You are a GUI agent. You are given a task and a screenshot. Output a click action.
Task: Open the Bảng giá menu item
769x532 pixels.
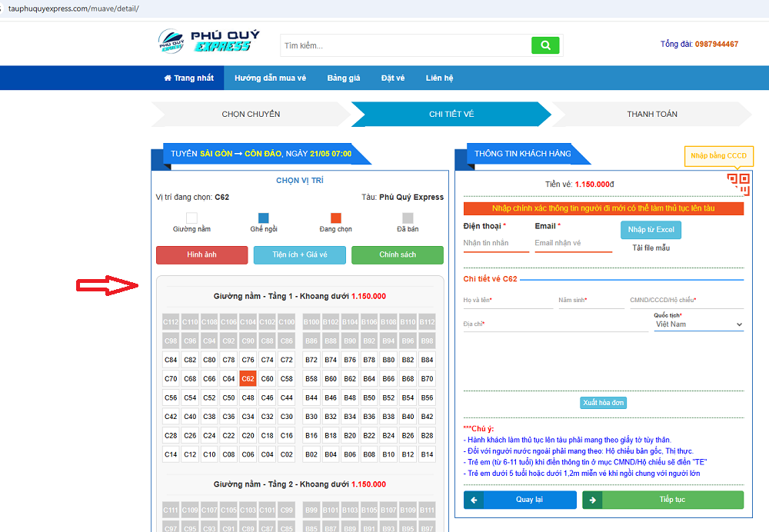click(344, 78)
